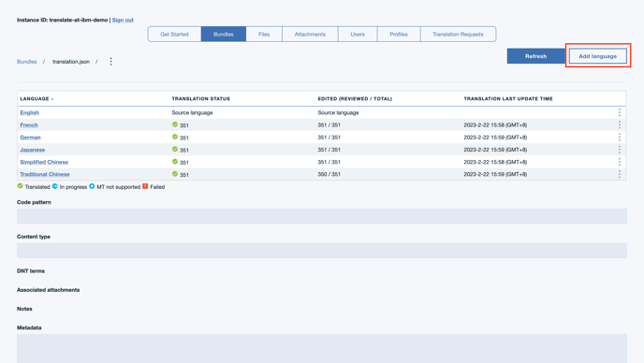Click the DNT terms label

click(31, 271)
